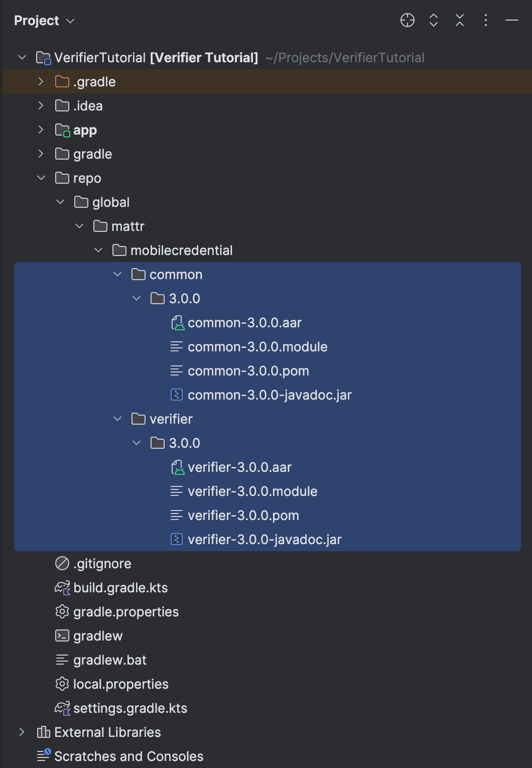Select settings.gradle.kts file

point(130,708)
